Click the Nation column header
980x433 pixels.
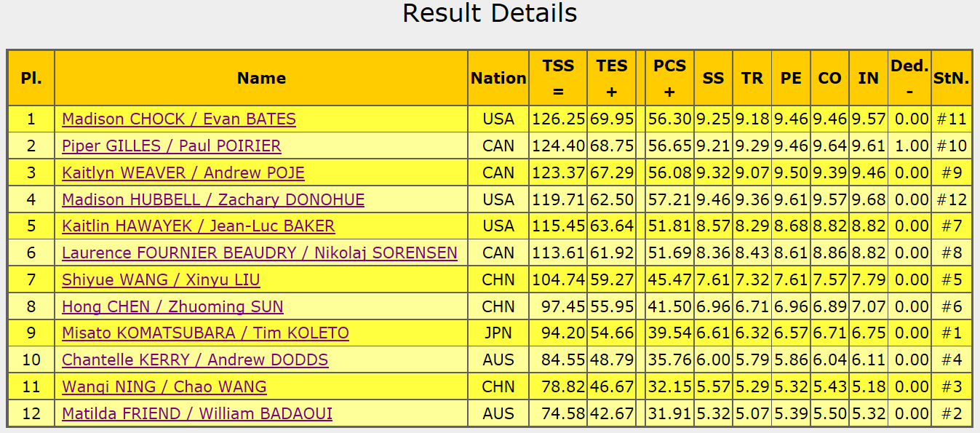498,78
